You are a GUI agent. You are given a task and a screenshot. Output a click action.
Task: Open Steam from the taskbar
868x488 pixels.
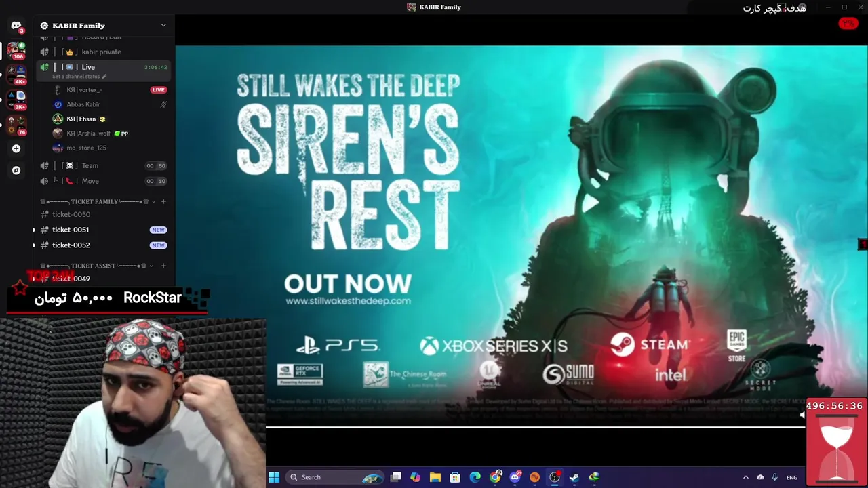click(x=574, y=477)
